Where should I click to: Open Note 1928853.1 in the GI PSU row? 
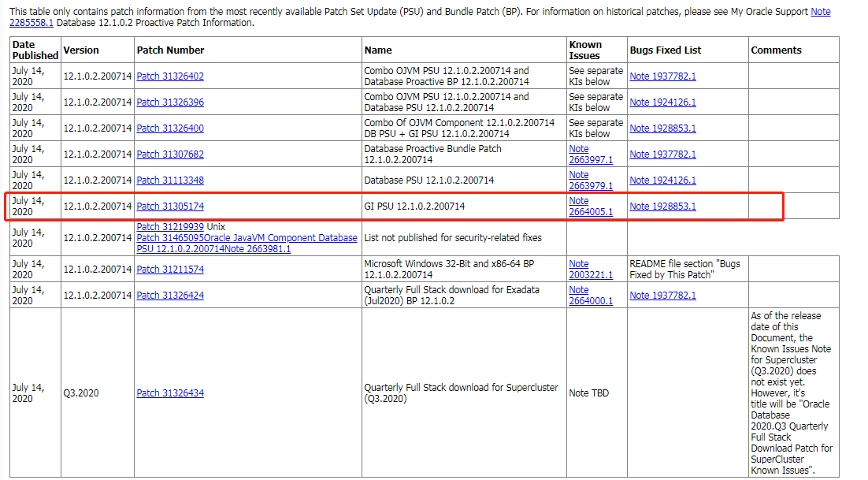click(662, 207)
